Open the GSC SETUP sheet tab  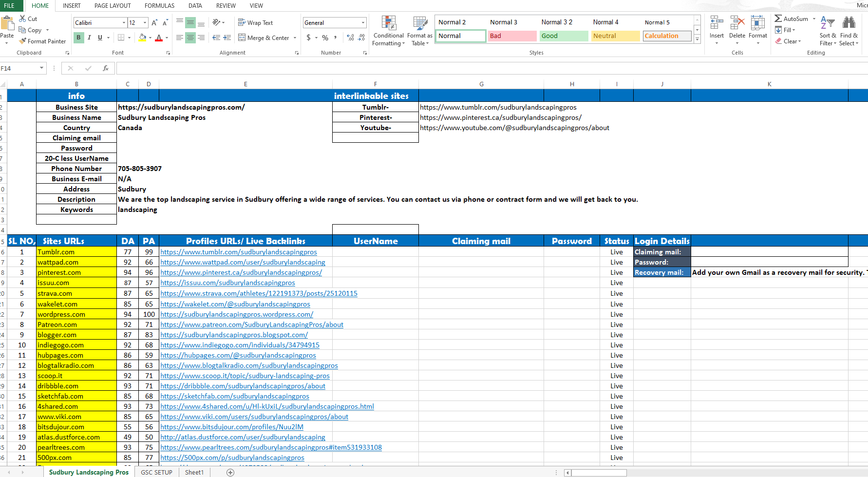click(156, 472)
